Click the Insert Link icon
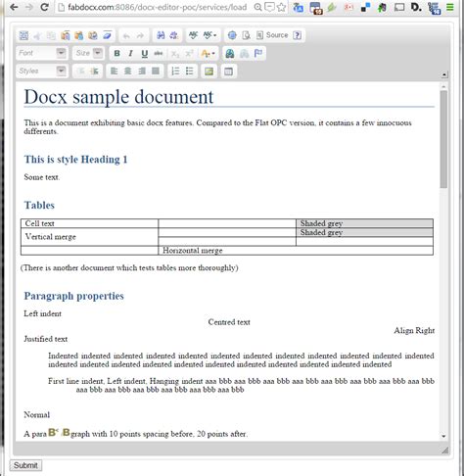This screenshot has width=464, height=476. pos(230,53)
